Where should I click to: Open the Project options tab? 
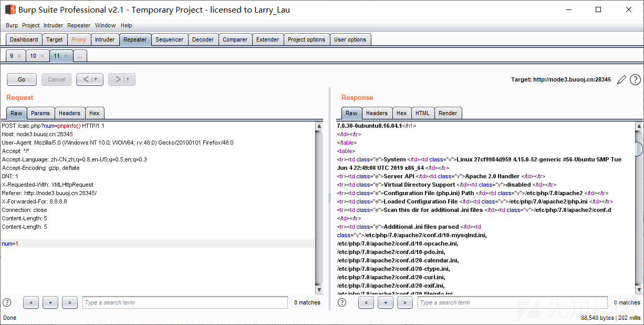[307, 39]
